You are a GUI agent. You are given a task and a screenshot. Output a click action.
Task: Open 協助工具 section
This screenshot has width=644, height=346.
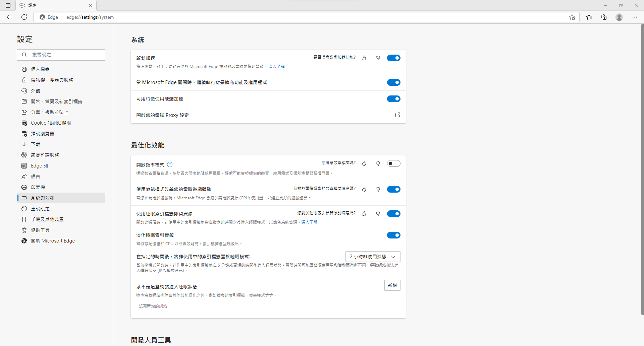pos(61,230)
